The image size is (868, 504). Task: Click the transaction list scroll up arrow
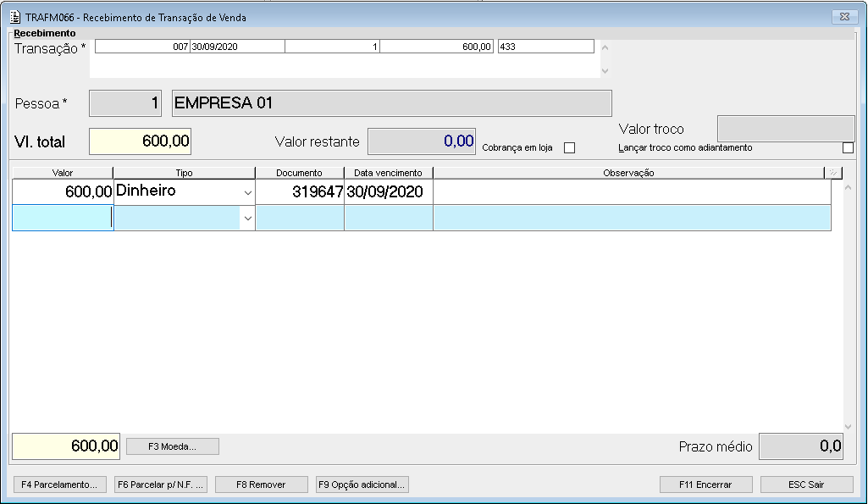(605, 47)
